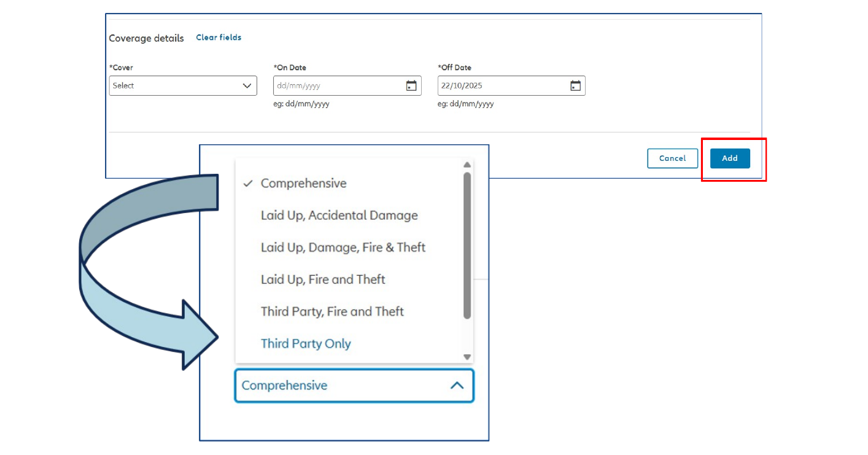
Task: Open the Off Date calendar picker icon
Action: (x=575, y=86)
